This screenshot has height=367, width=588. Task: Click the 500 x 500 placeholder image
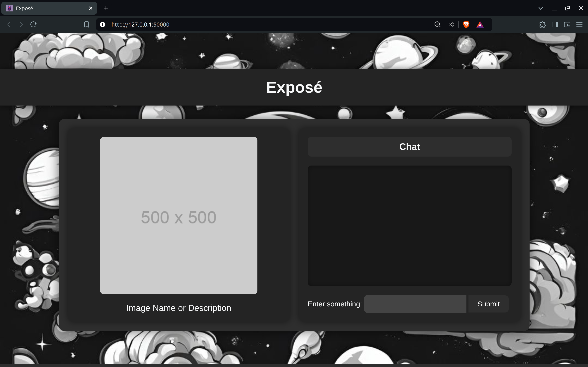tap(179, 215)
